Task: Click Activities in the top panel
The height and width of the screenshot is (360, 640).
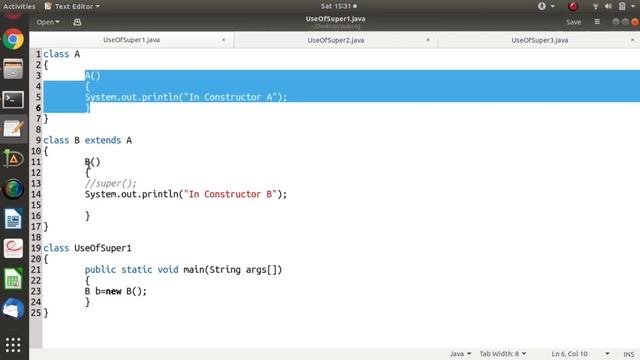Action: 19,6
